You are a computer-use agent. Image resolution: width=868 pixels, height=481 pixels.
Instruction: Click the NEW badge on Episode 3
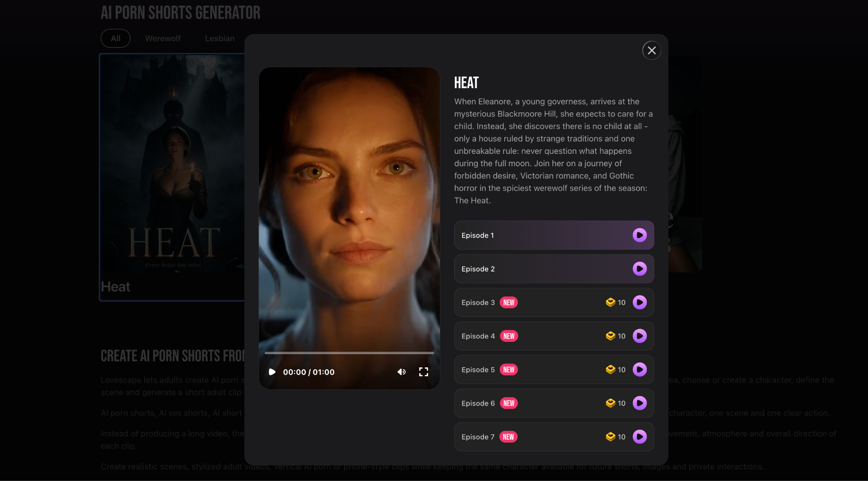point(509,302)
